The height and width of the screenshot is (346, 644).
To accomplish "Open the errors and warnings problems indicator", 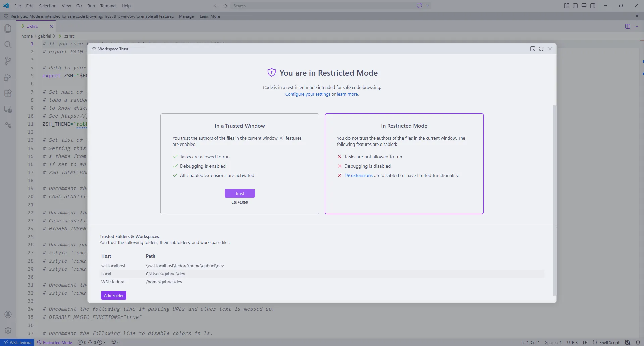I will click(x=92, y=342).
